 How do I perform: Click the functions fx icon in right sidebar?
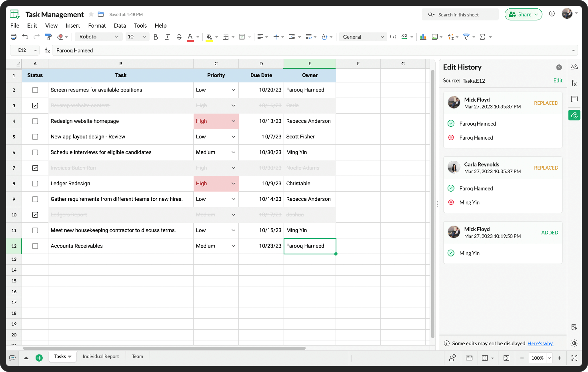pos(574,83)
